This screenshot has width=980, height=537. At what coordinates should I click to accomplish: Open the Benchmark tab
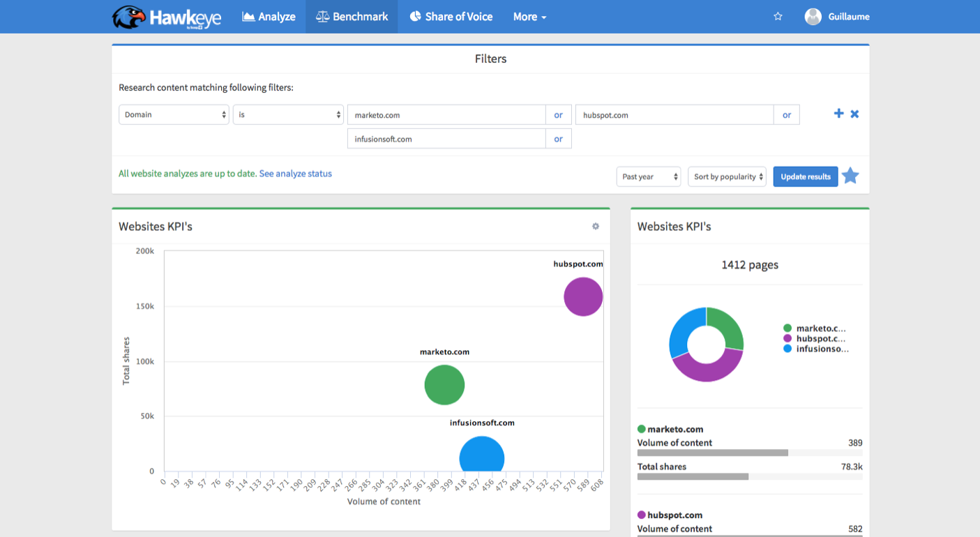pos(352,17)
